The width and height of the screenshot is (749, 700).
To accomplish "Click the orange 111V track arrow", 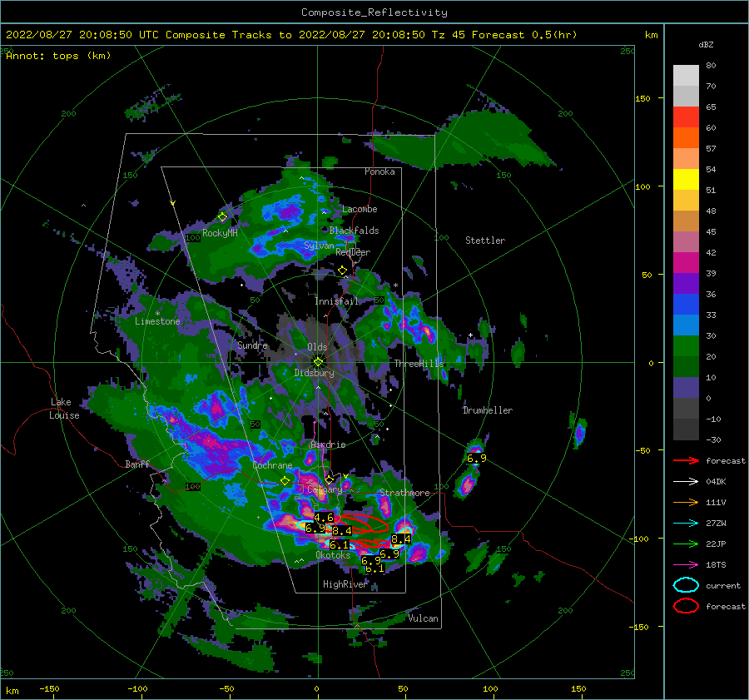I will (x=686, y=502).
